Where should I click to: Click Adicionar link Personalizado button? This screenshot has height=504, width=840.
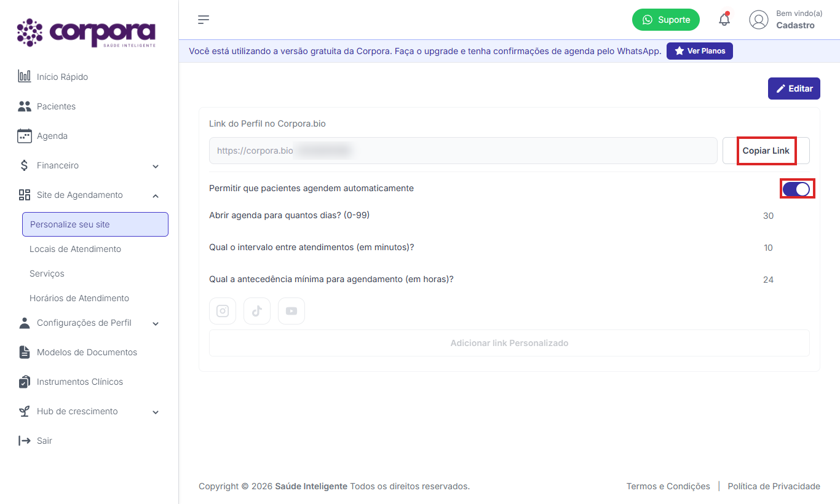(x=509, y=343)
